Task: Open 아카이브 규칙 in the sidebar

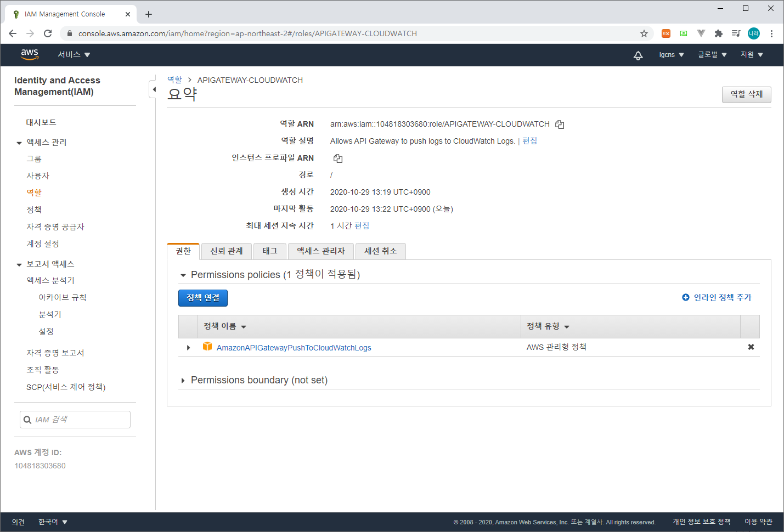Action: (63, 298)
